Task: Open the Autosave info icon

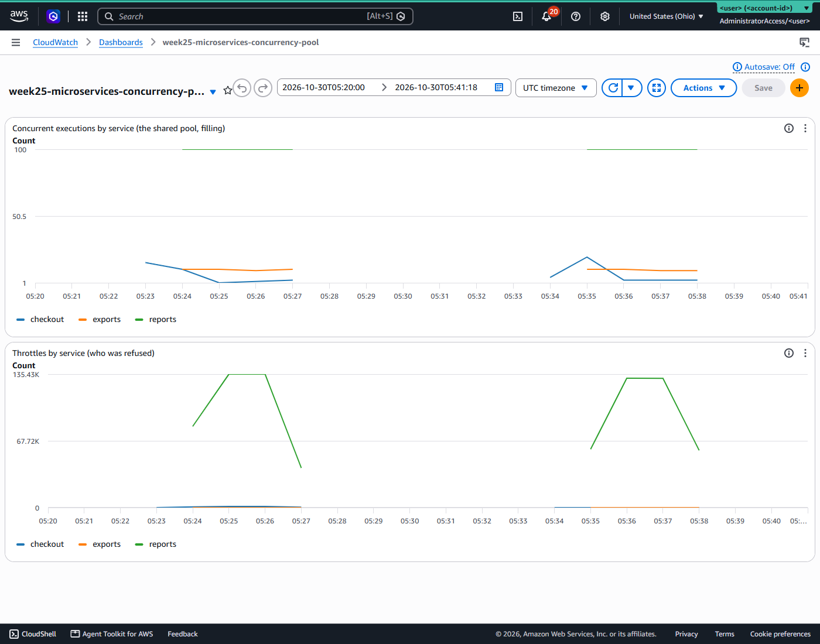Action: click(x=805, y=67)
